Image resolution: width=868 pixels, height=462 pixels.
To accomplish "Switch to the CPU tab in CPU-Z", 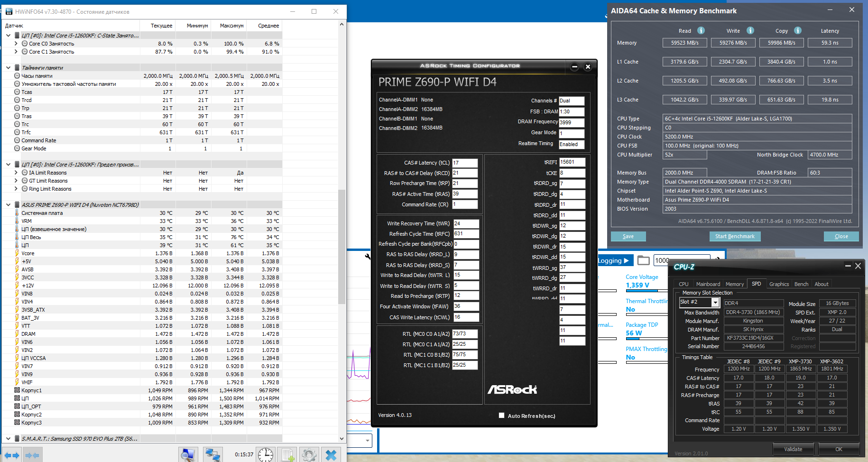I will tap(683, 284).
